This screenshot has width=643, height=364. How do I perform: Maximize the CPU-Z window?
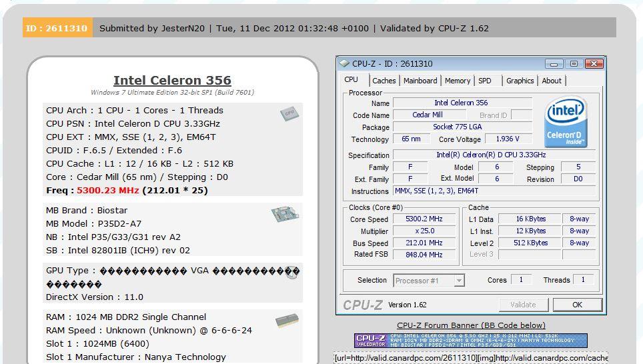[x=574, y=63]
